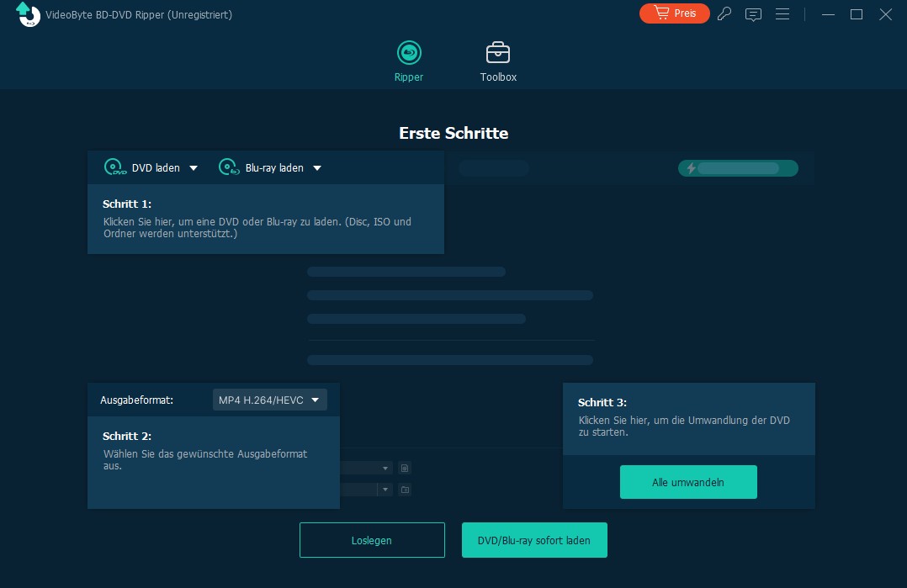This screenshot has height=588, width=907.
Task: Close the VideoByte window
Action: pos(886,14)
